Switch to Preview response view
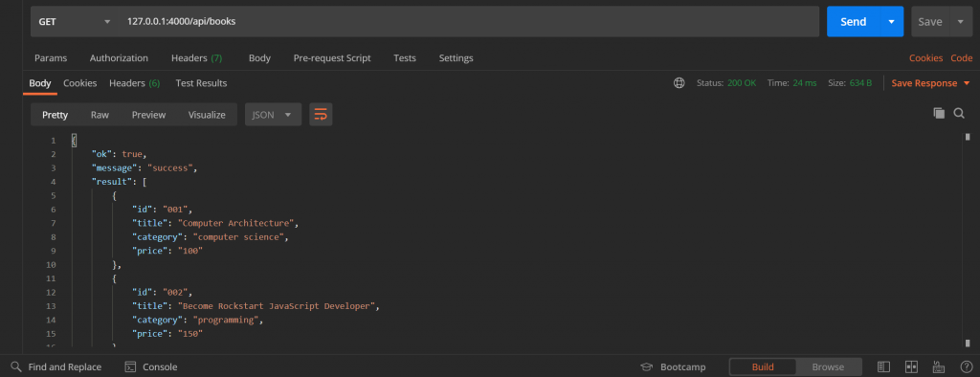Screen dimensions: 980x377 (x=148, y=115)
